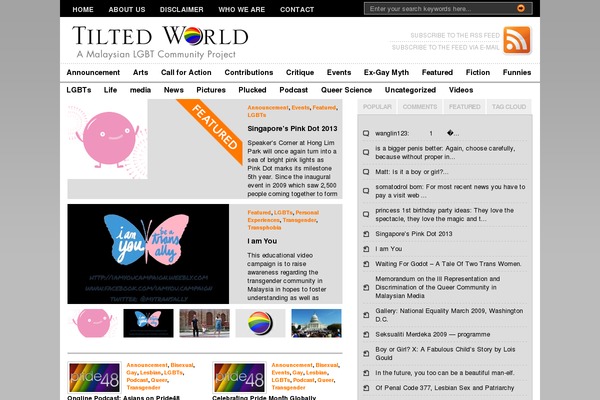Click post icon beside Of Penal Code 377
Screen dimensions: 600x400
(x=366, y=388)
